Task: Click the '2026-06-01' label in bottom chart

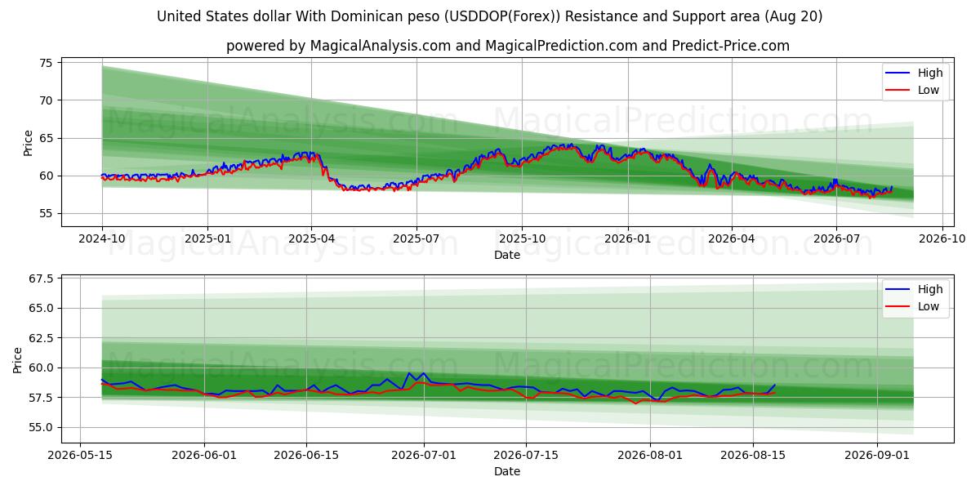Action: (204, 456)
